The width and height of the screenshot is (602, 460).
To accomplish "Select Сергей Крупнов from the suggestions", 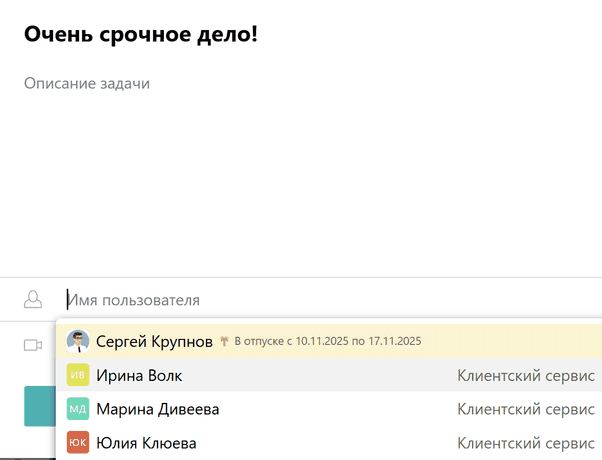I will 154,341.
